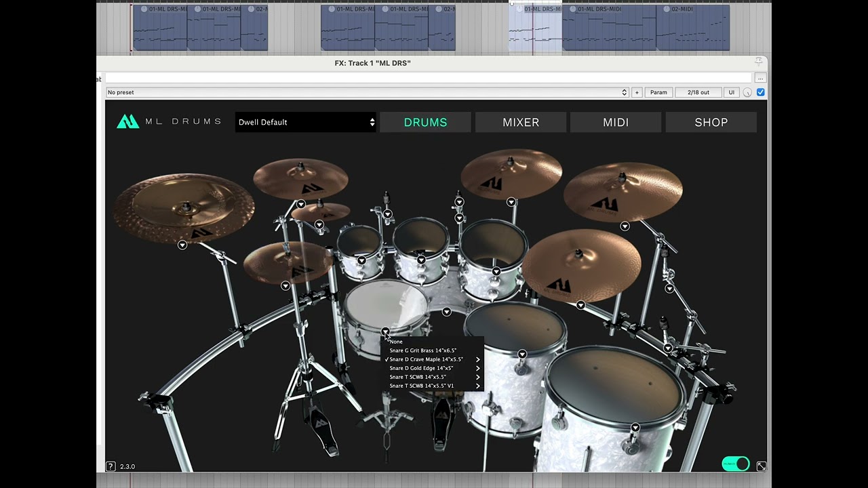Open the kick drum selector arrow

[x=446, y=312]
